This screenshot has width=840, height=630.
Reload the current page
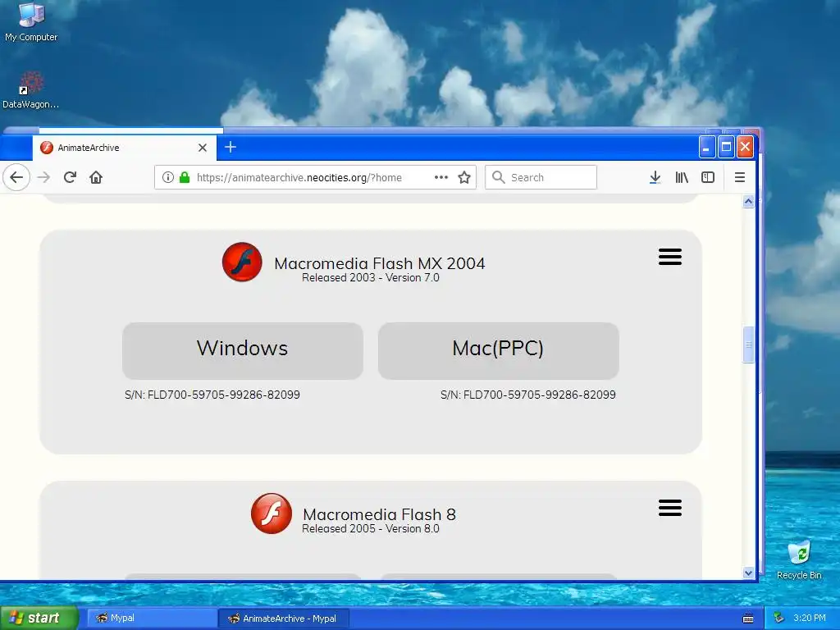click(70, 177)
